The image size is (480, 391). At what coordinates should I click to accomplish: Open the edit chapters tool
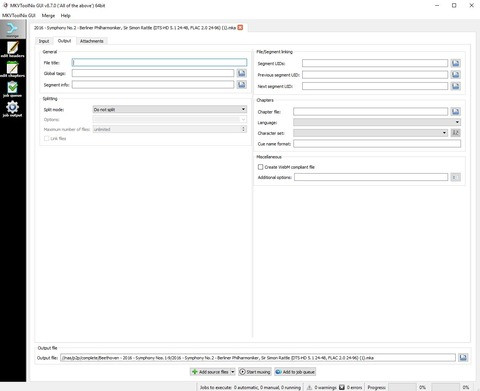[13, 69]
